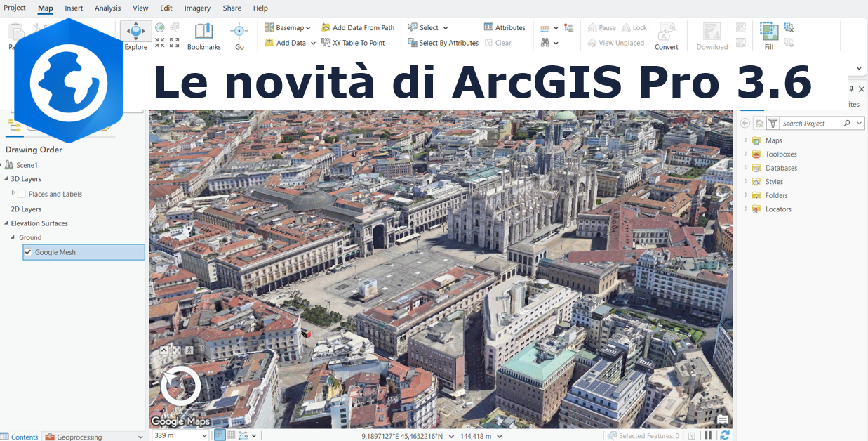Activate the Select tool

point(423,28)
